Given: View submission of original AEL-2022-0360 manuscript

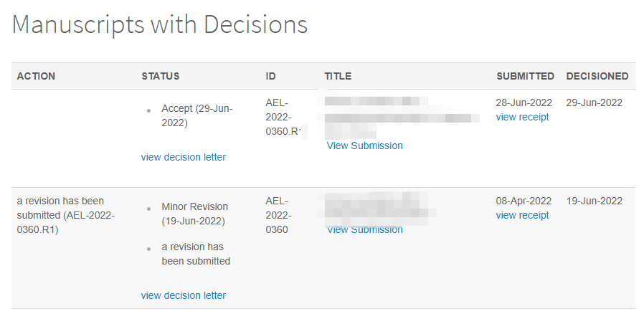Looking at the screenshot, I should click(365, 230).
